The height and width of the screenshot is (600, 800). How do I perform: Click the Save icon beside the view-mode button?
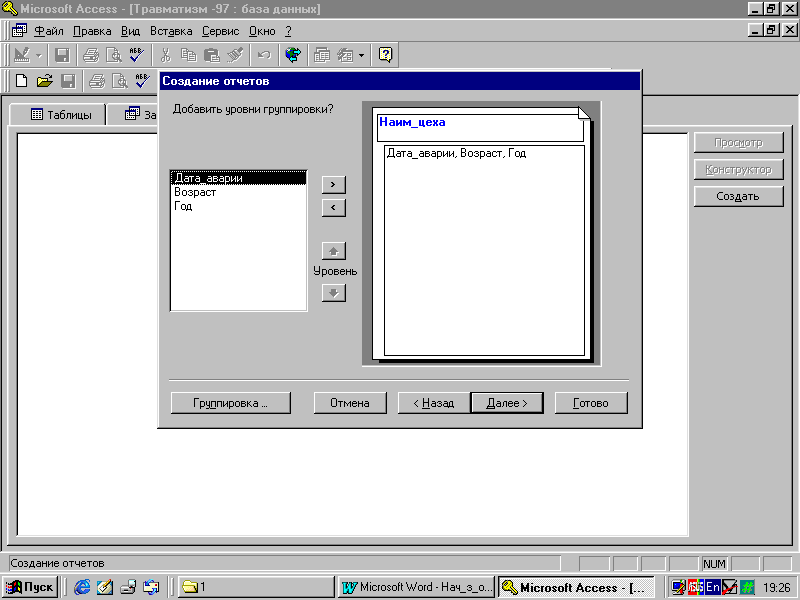pyautogui.click(x=62, y=55)
